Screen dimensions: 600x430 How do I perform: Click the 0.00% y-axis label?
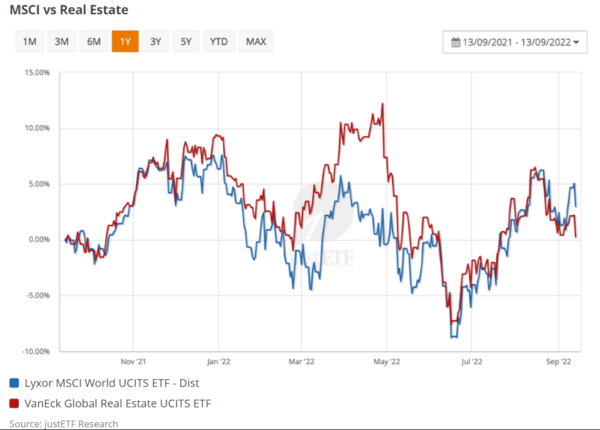pos(39,239)
